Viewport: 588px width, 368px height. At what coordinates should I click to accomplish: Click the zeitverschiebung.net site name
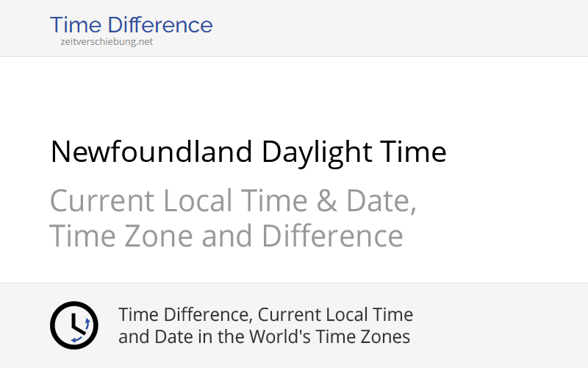[107, 42]
